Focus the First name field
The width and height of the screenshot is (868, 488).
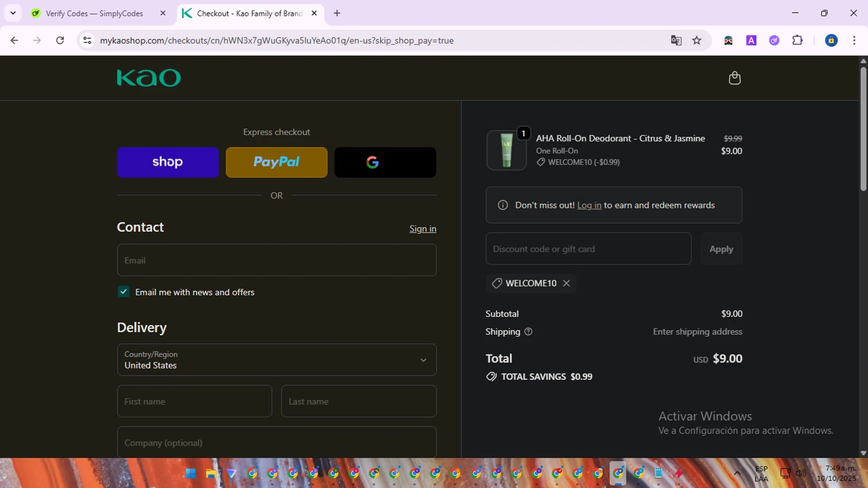pyautogui.click(x=194, y=401)
